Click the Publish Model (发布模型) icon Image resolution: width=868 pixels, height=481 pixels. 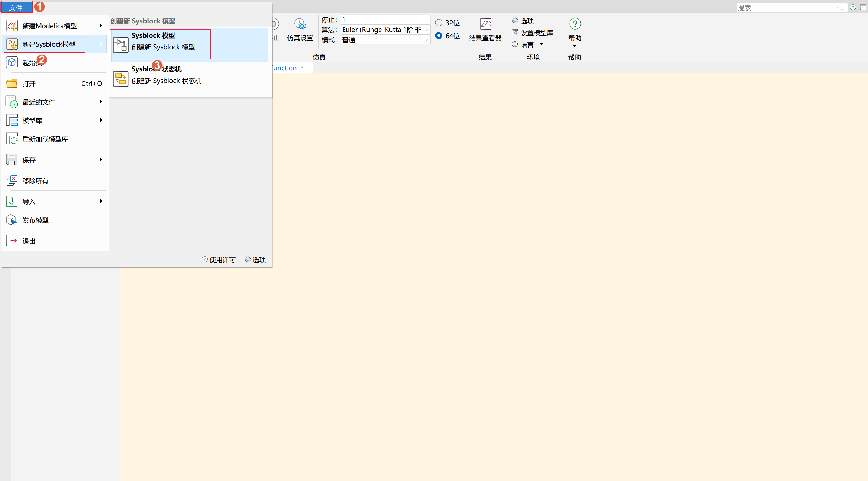pyautogui.click(x=11, y=220)
